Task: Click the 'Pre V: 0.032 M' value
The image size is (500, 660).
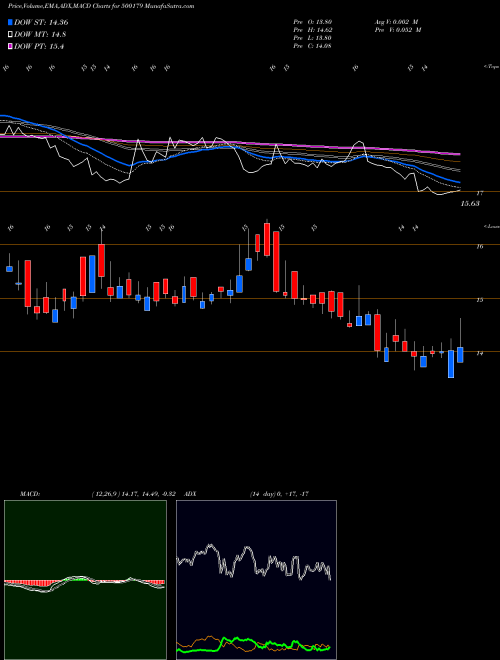Action: point(397,30)
